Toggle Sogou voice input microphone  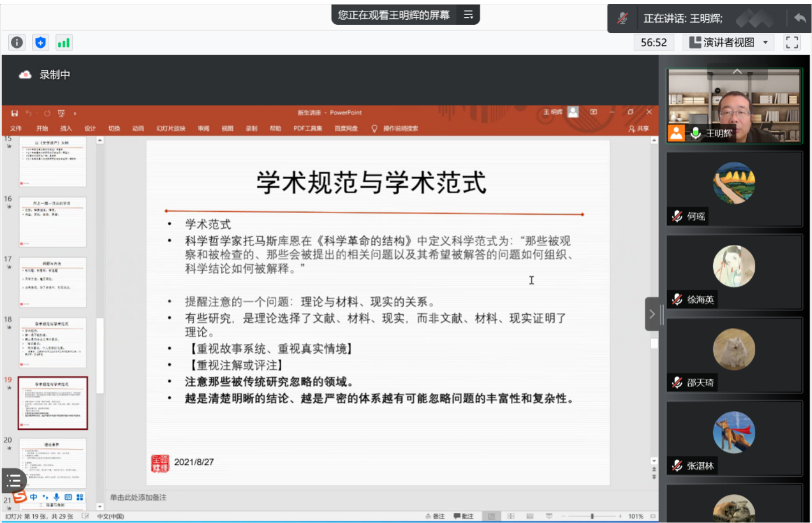point(56,497)
